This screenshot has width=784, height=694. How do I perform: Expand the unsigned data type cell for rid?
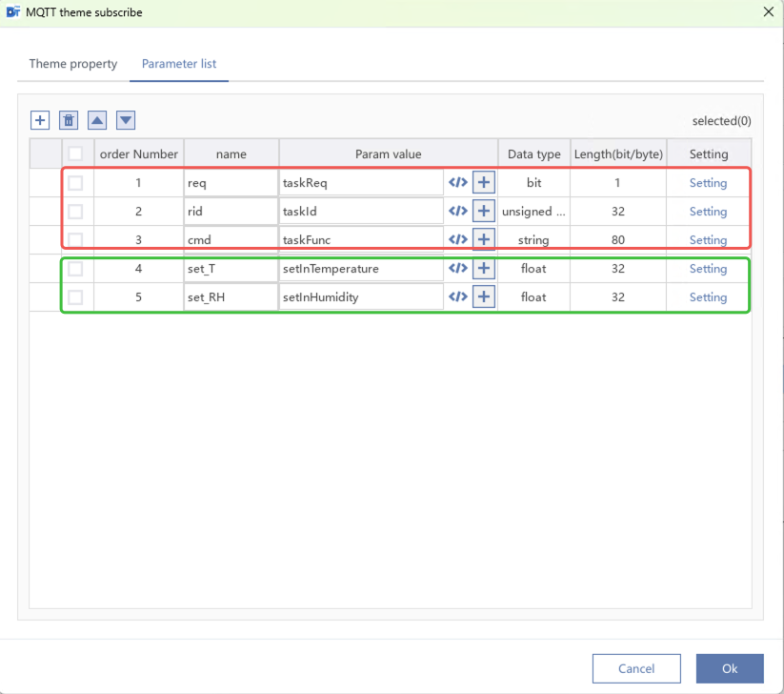click(533, 212)
